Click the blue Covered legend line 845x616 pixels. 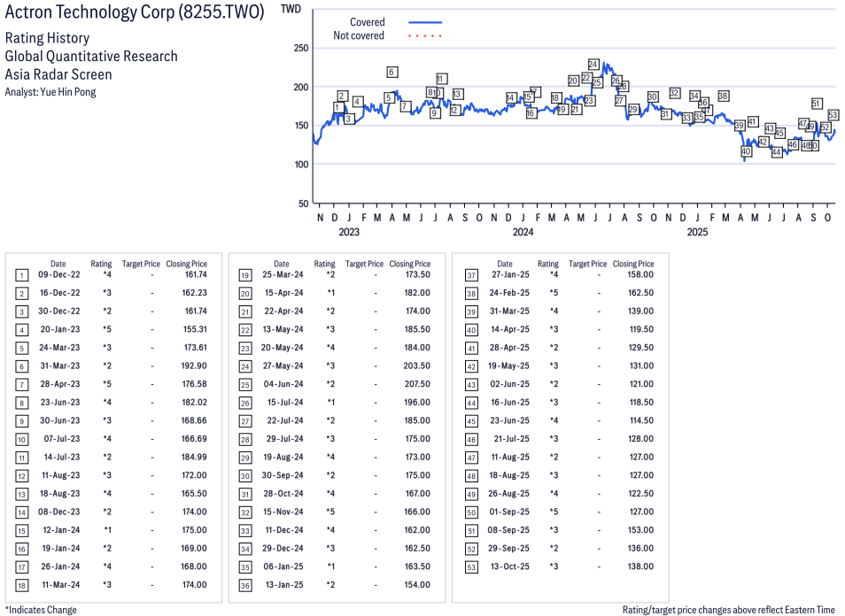(425, 22)
